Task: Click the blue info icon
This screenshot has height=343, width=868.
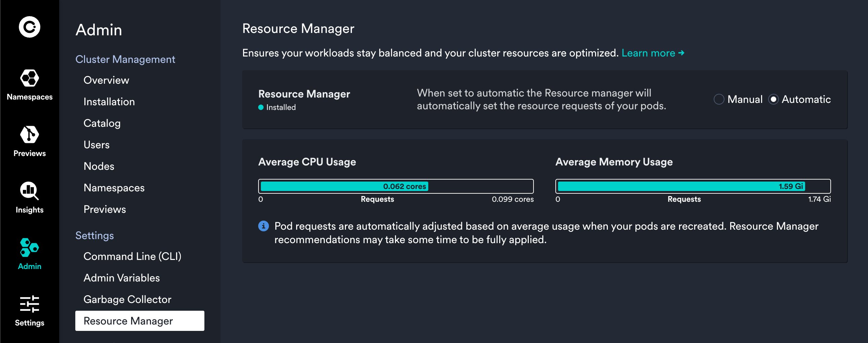Action: (x=263, y=226)
